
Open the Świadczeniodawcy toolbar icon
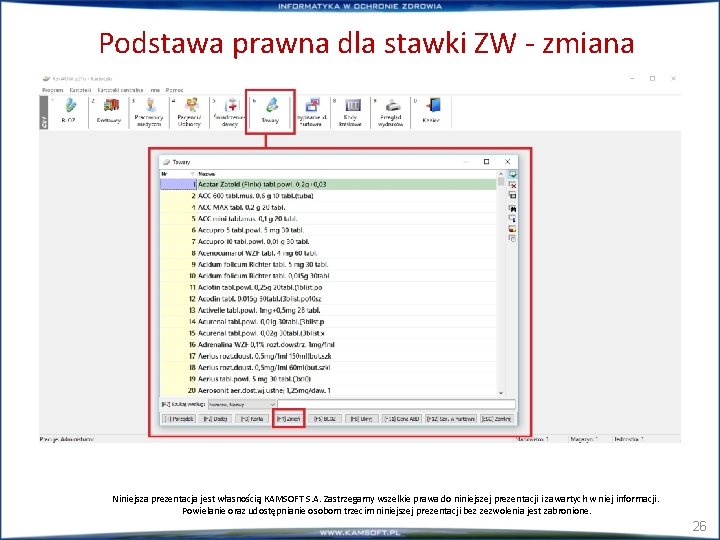click(230, 112)
